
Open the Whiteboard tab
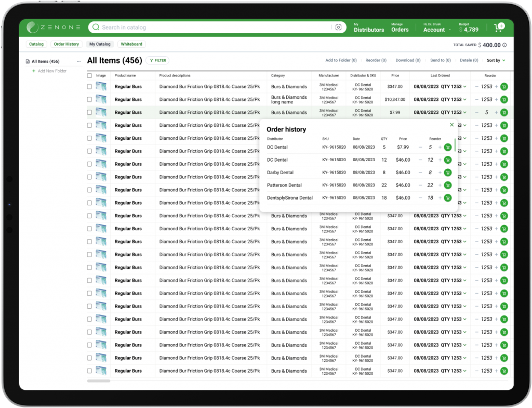coord(131,44)
